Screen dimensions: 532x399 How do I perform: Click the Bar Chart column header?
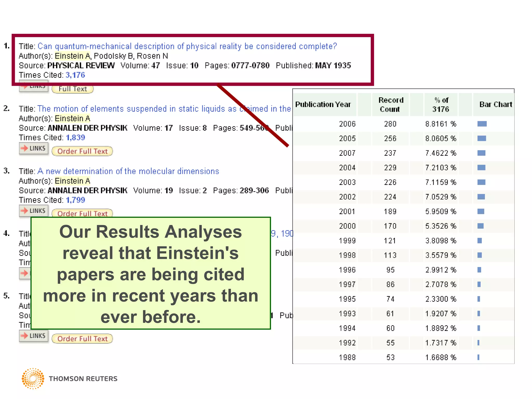pyautogui.click(x=496, y=104)
